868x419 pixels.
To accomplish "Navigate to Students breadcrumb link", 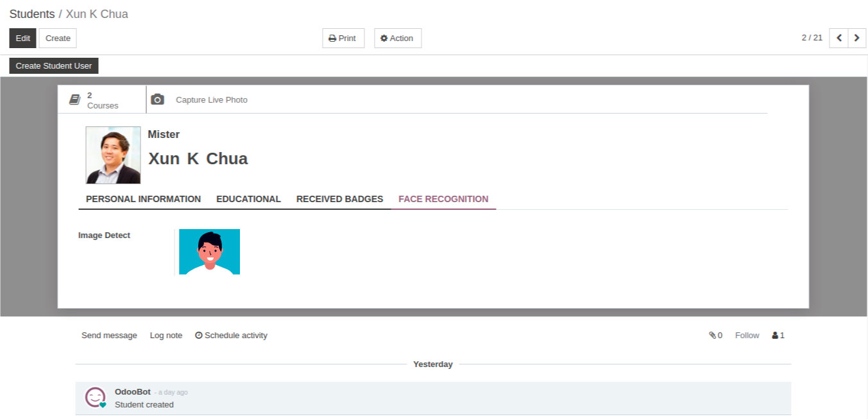I will pos(31,14).
